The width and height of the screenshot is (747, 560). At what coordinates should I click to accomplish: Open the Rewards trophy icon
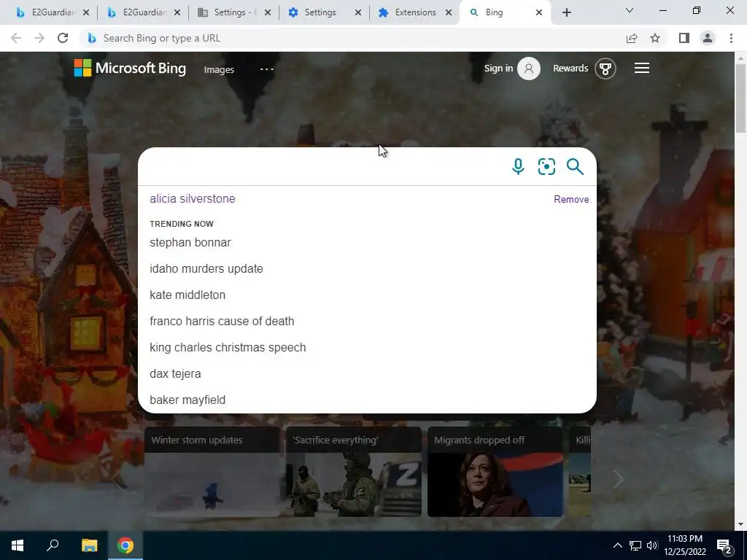[605, 69]
